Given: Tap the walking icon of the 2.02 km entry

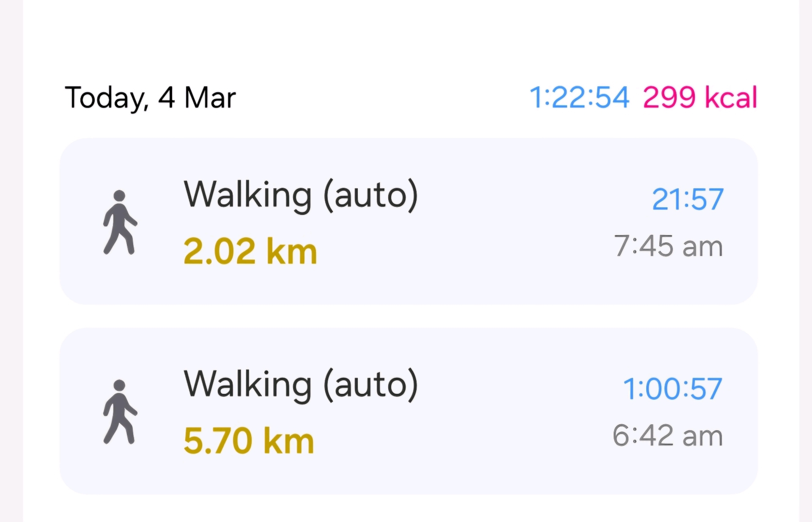Looking at the screenshot, I should pos(120,223).
